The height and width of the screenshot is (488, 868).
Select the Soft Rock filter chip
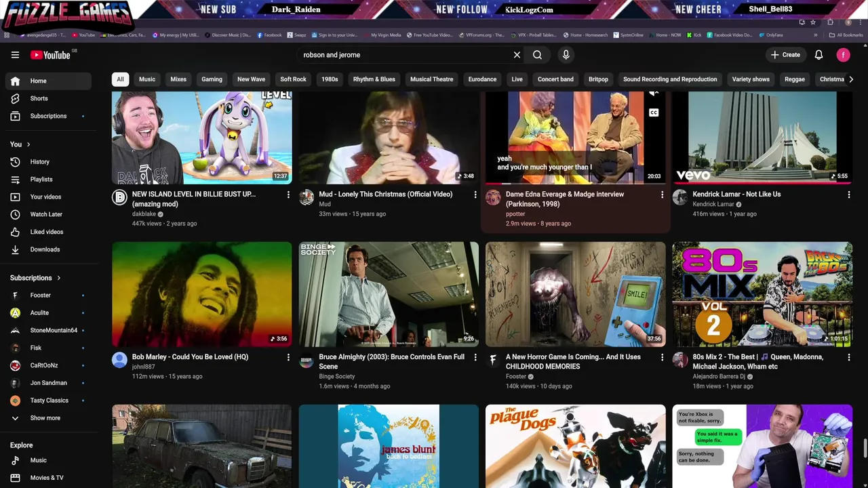click(293, 79)
